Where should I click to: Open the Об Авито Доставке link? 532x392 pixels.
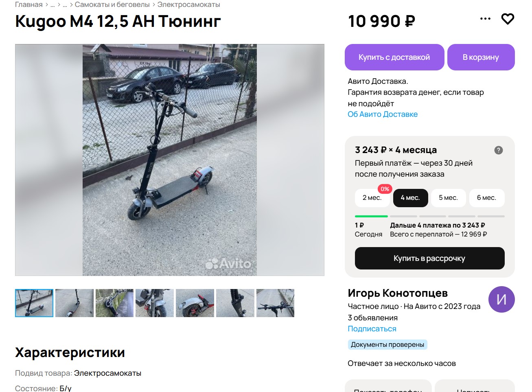(383, 114)
